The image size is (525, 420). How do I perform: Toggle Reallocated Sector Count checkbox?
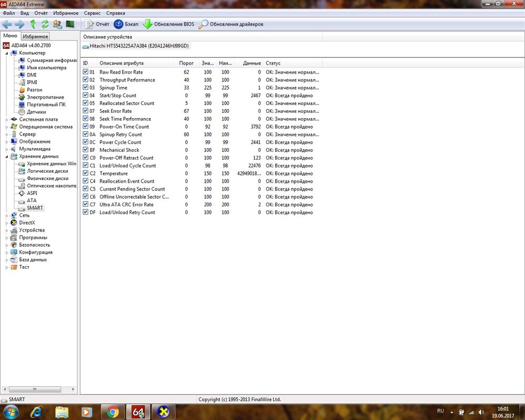click(x=86, y=103)
